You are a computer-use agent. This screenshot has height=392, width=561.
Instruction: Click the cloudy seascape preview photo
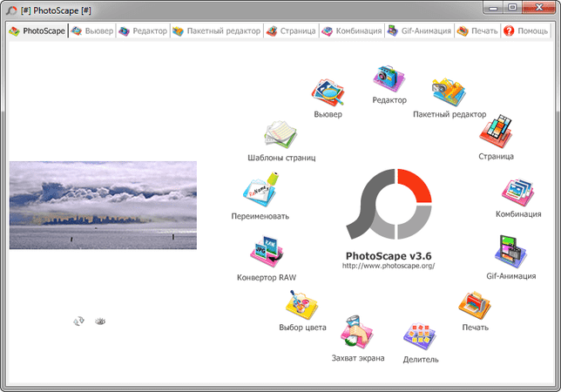click(x=103, y=205)
